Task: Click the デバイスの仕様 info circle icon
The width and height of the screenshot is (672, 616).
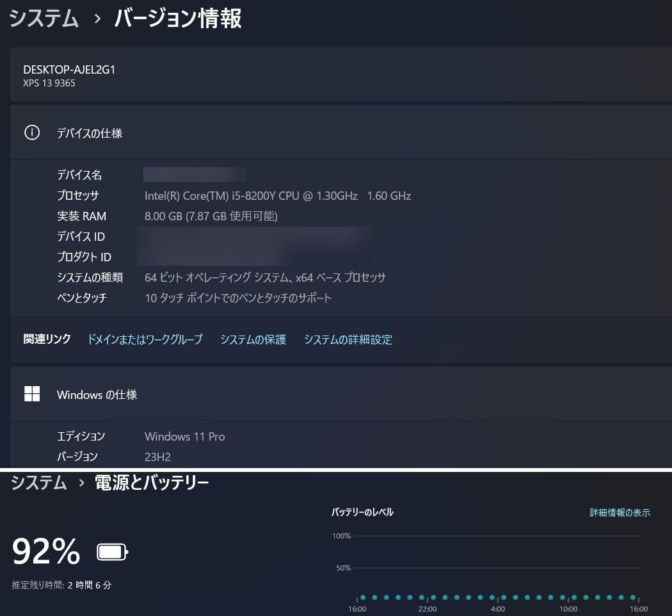Action: [x=32, y=133]
